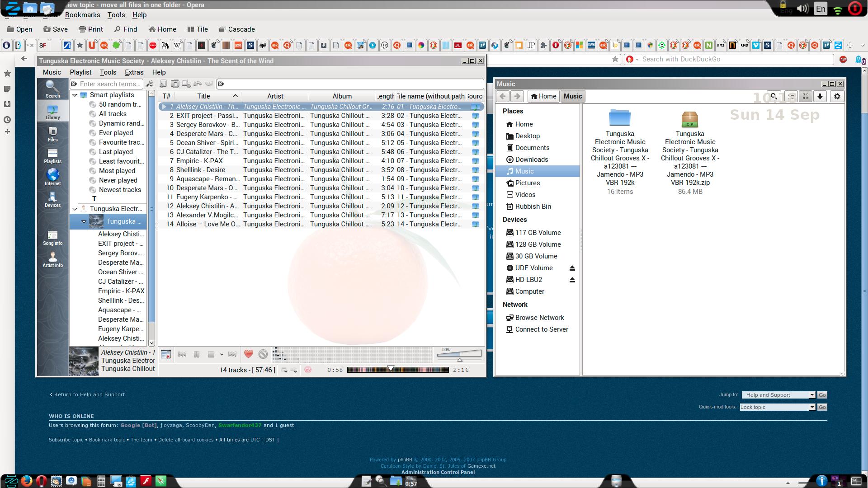Open the repeat mode button
868x488 pixels.
[284, 370]
